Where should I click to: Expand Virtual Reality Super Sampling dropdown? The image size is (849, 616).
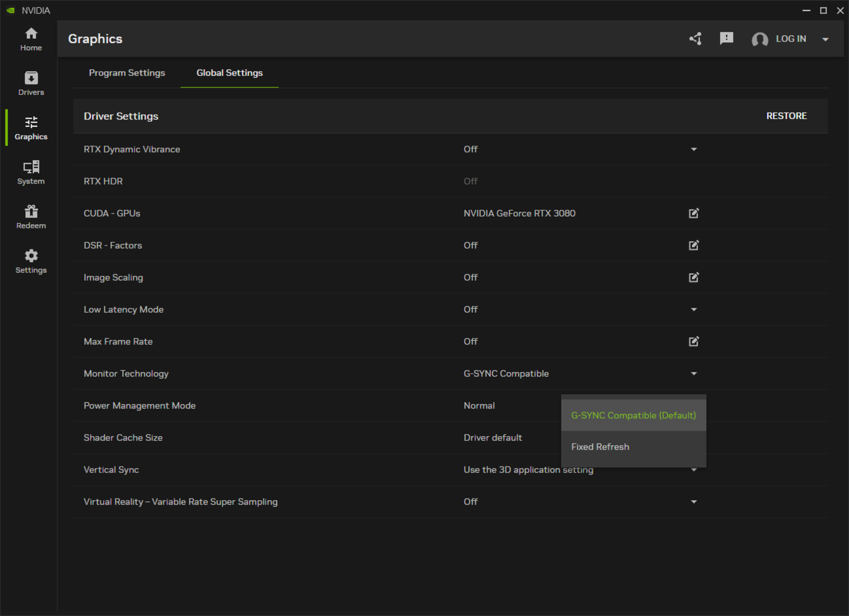(694, 502)
